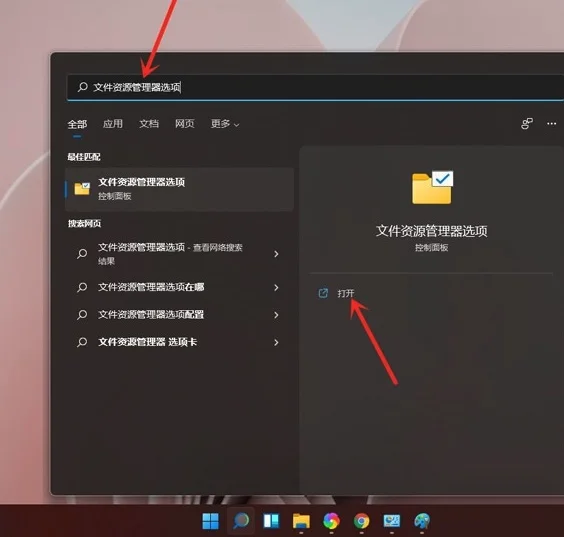Click search icon beside 文件资源管理器选项配置
This screenshot has height=537, width=564.
(82, 315)
